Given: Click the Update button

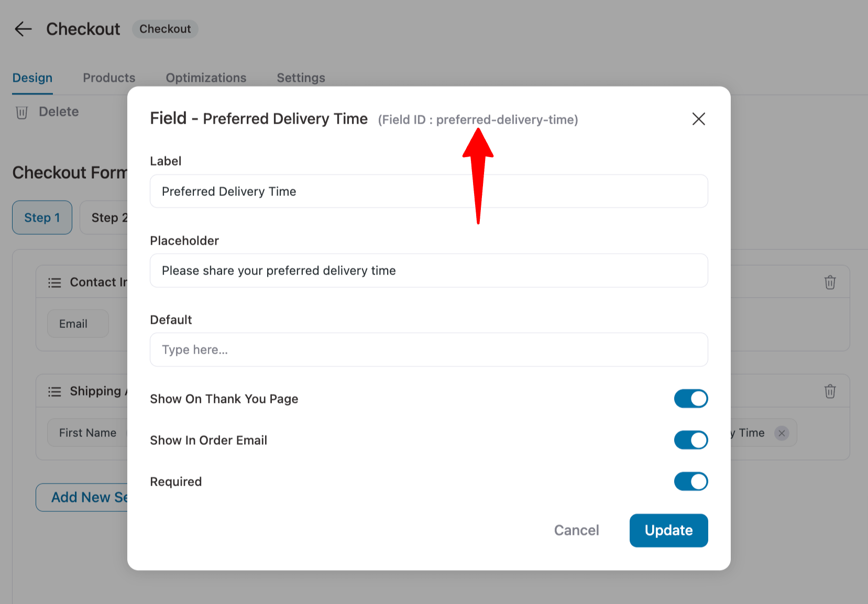Looking at the screenshot, I should (668, 531).
